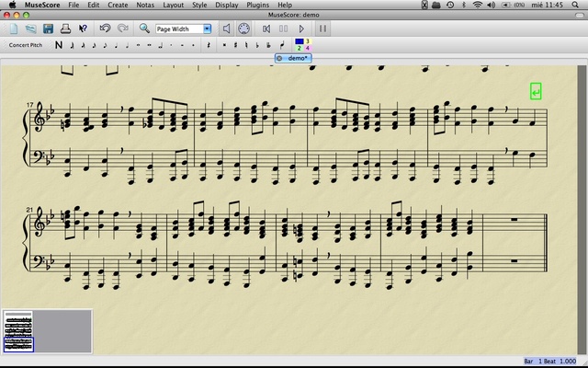The height and width of the screenshot is (368, 588).
Task: Select the whole rest in the final treble measure
Action: pyautogui.click(x=514, y=219)
